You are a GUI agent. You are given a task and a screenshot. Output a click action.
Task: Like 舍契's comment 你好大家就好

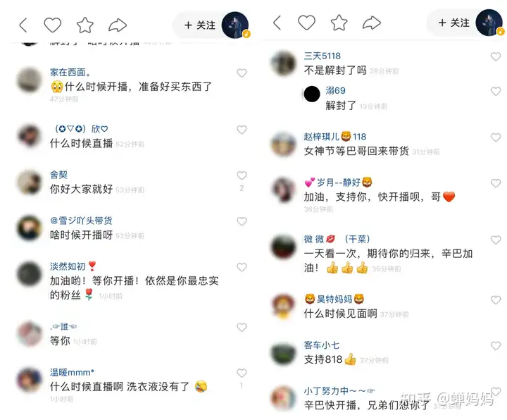pos(242,175)
